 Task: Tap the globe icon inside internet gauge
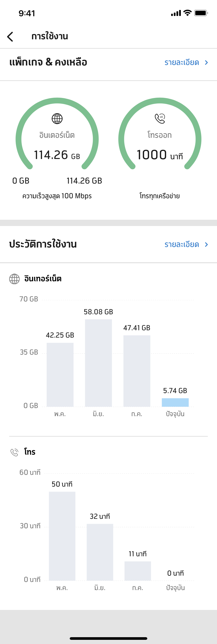57,119
